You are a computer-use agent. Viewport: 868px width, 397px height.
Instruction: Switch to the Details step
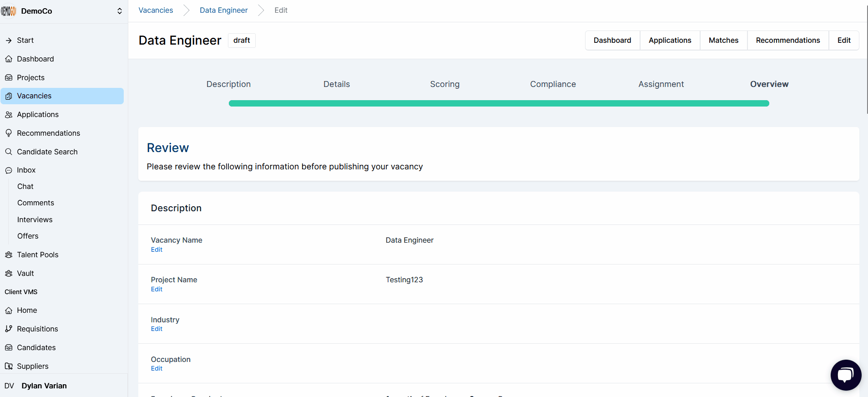point(337,84)
